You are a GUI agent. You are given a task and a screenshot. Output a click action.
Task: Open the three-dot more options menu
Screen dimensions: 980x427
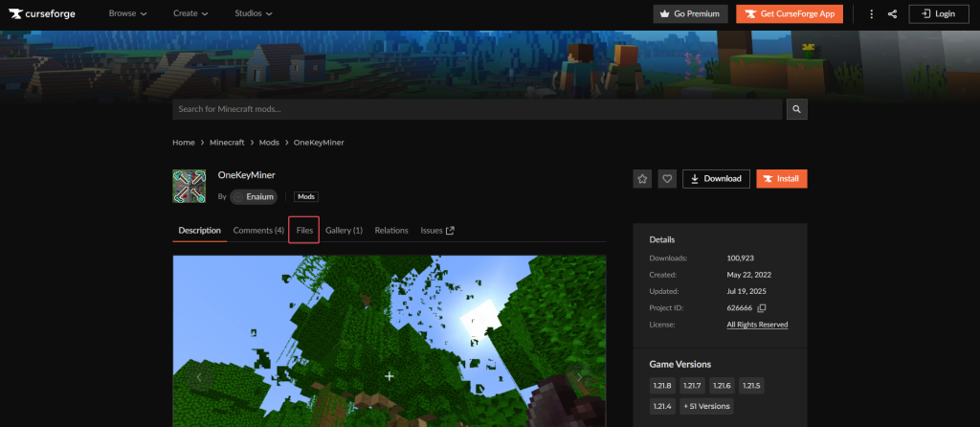(x=871, y=14)
